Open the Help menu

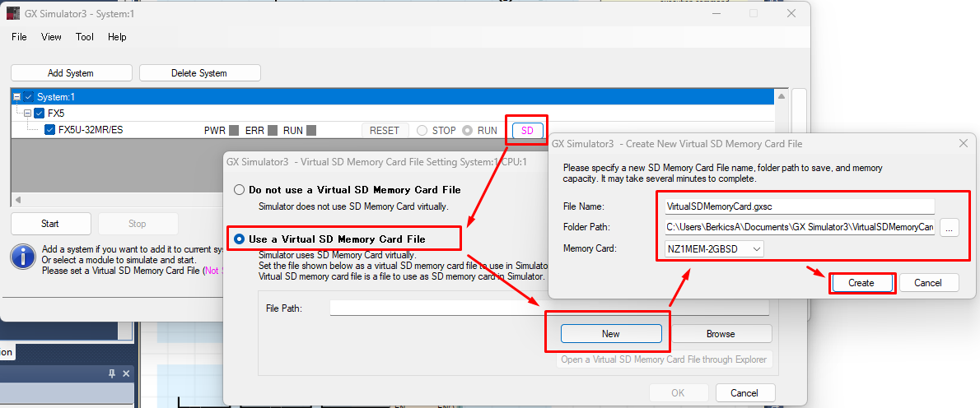117,37
